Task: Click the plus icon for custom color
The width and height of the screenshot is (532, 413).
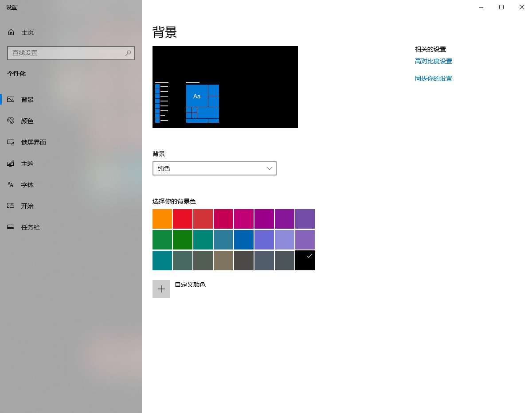Action: pos(161,289)
